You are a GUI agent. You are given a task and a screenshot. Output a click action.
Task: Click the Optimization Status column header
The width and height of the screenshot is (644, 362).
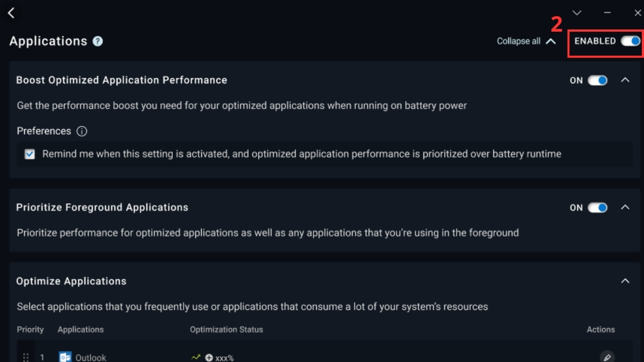point(226,329)
